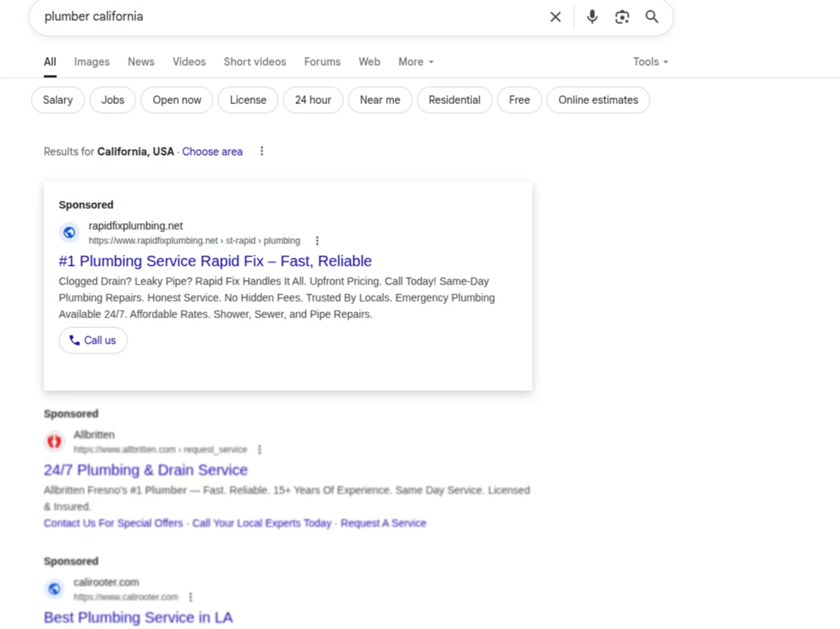Click the Choose area link
The width and height of the screenshot is (840, 629).
click(212, 152)
